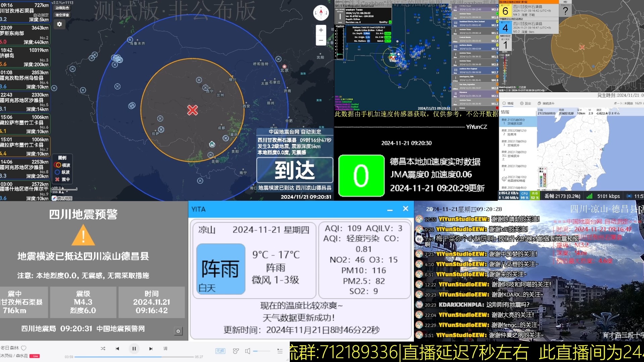Select the 09:16 甘孜州石渠县 earthquake list entry
The image size is (644, 362).
[25, 12]
